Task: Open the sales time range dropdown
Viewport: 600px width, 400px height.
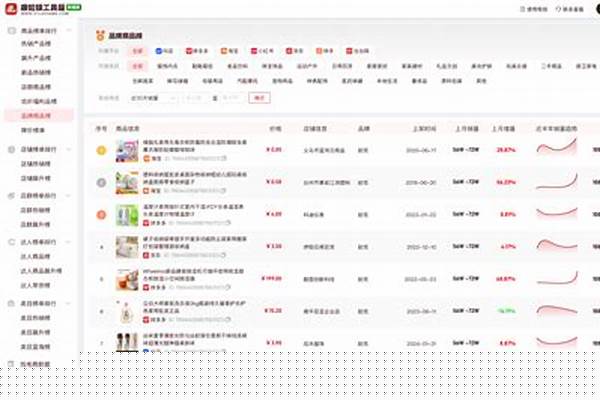Action: point(141,97)
